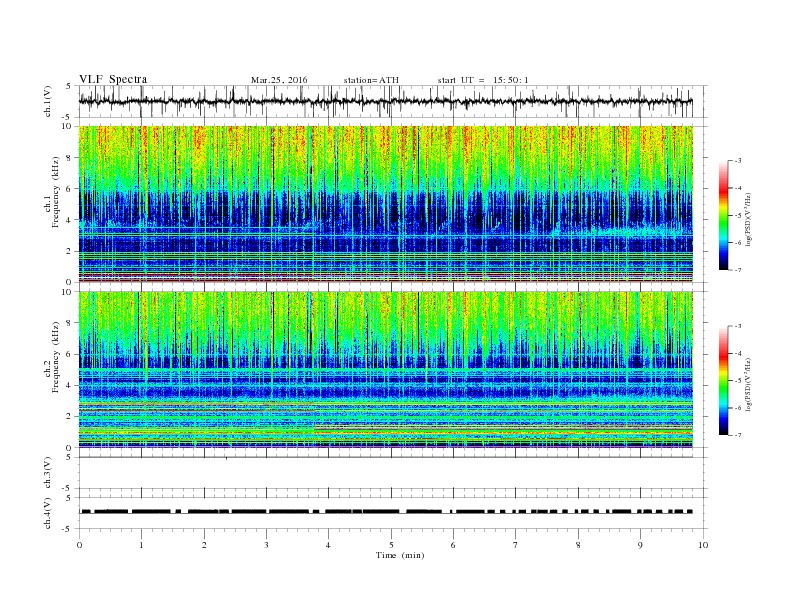The width and height of the screenshot is (792, 612).
Task: Click the "6" minute tick label
Action: 453,545
